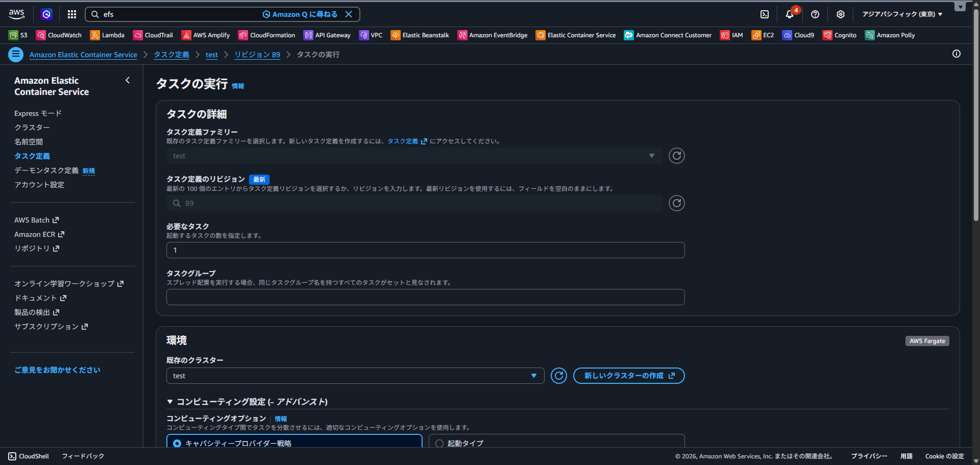Open Elastic Container Service shortcut
980x465 pixels.
[x=576, y=35]
